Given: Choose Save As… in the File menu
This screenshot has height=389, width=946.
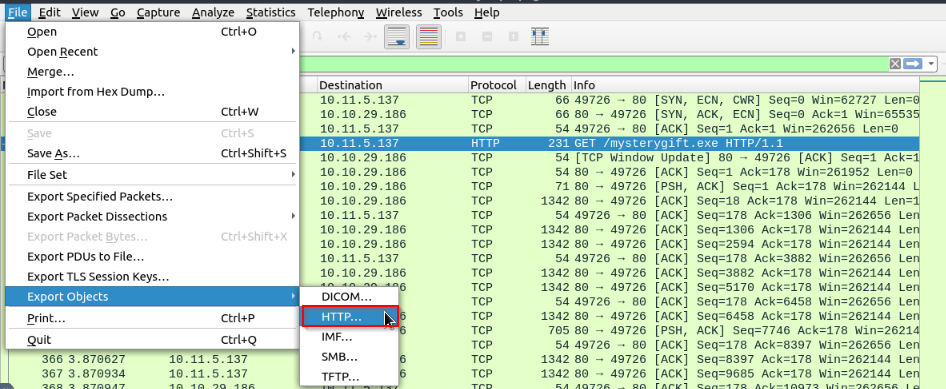Looking at the screenshot, I should pyautogui.click(x=152, y=154).
